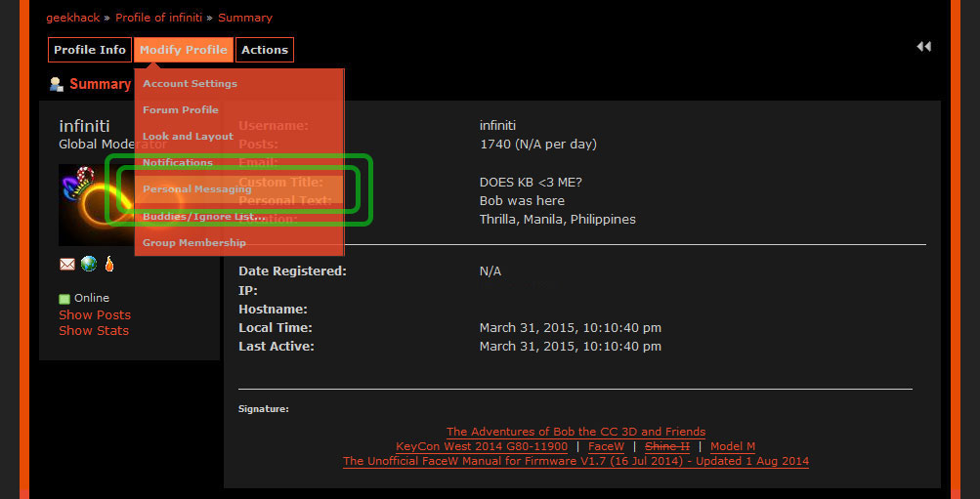
Task: Select Look and Layout option
Action: tap(188, 136)
